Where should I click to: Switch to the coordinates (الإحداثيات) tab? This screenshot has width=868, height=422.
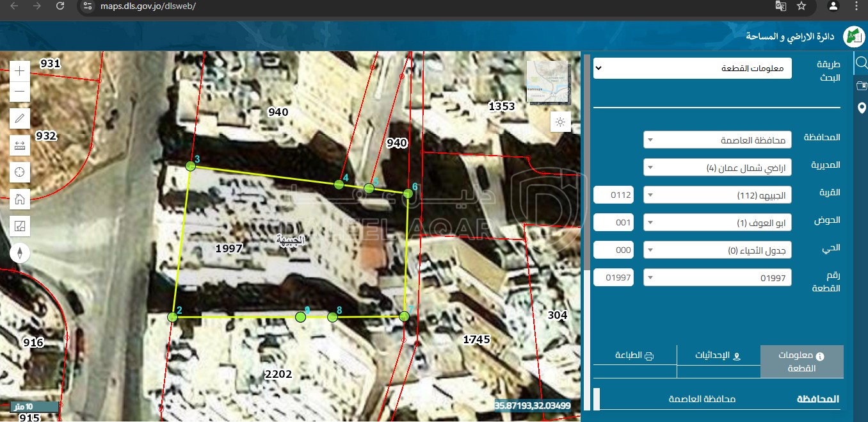click(x=718, y=356)
